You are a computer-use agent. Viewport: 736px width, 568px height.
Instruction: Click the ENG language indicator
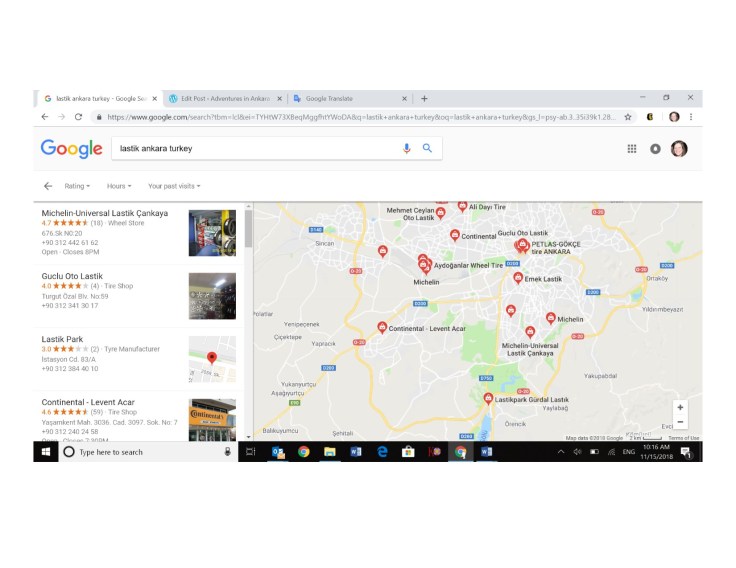click(x=629, y=452)
